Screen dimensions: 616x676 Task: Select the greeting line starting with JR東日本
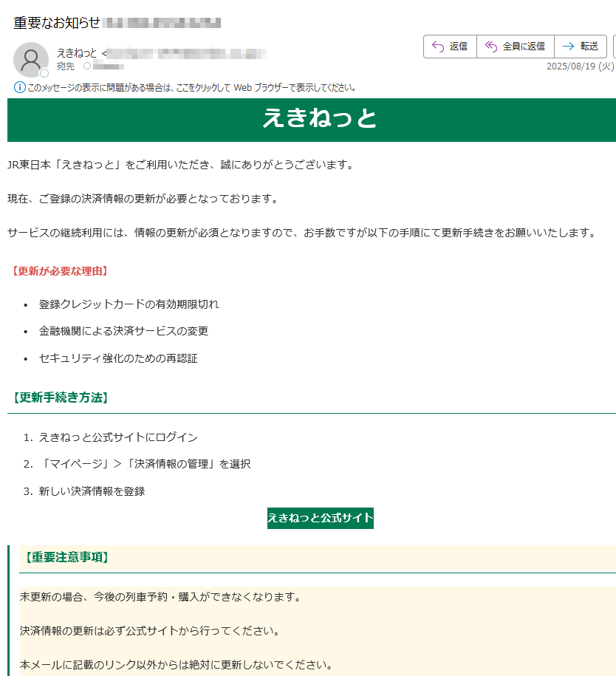[x=182, y=165]
